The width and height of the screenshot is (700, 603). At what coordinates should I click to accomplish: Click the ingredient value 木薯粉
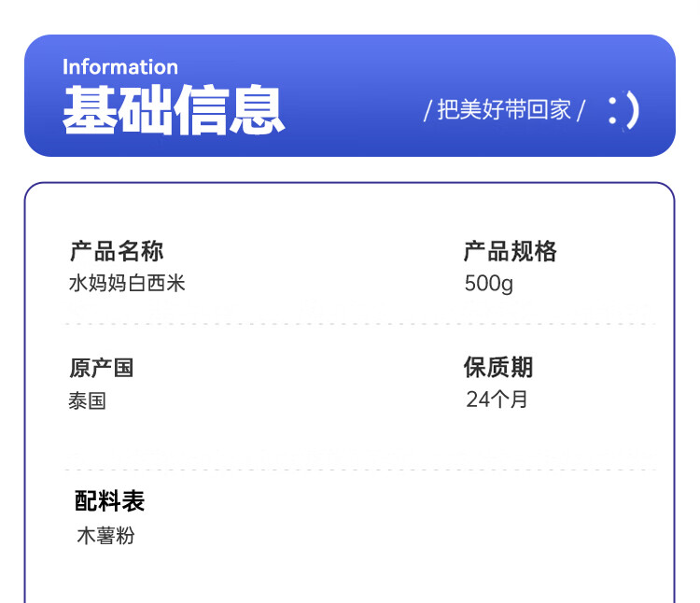[x=105, y=537]
